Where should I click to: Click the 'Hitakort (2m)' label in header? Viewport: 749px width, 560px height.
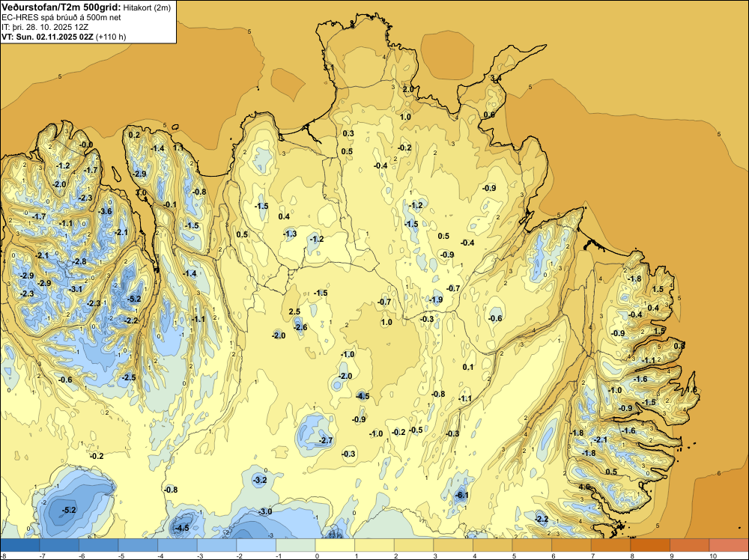pyautogui.click(x=147, y=7)
